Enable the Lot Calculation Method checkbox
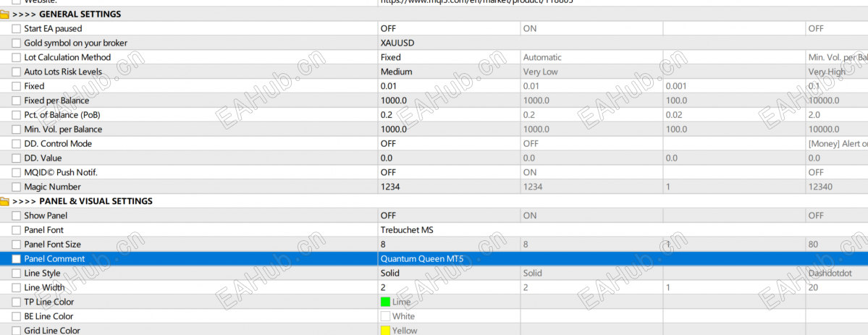Viewport: 868px width, 335px height. coord(16,58)
